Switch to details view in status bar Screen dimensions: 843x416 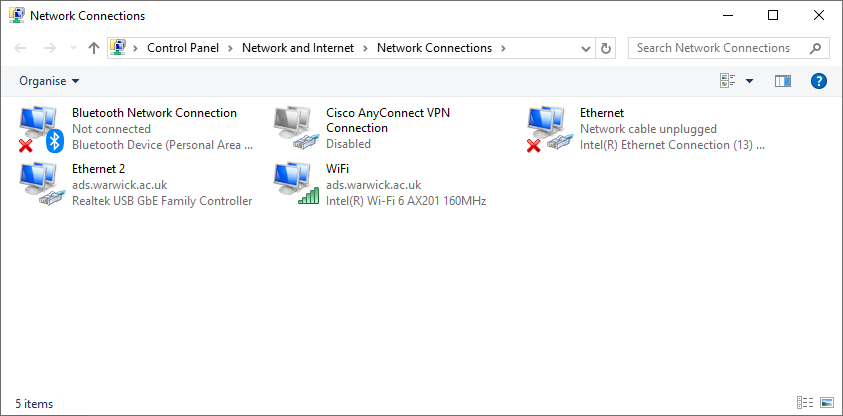[805, 403]
